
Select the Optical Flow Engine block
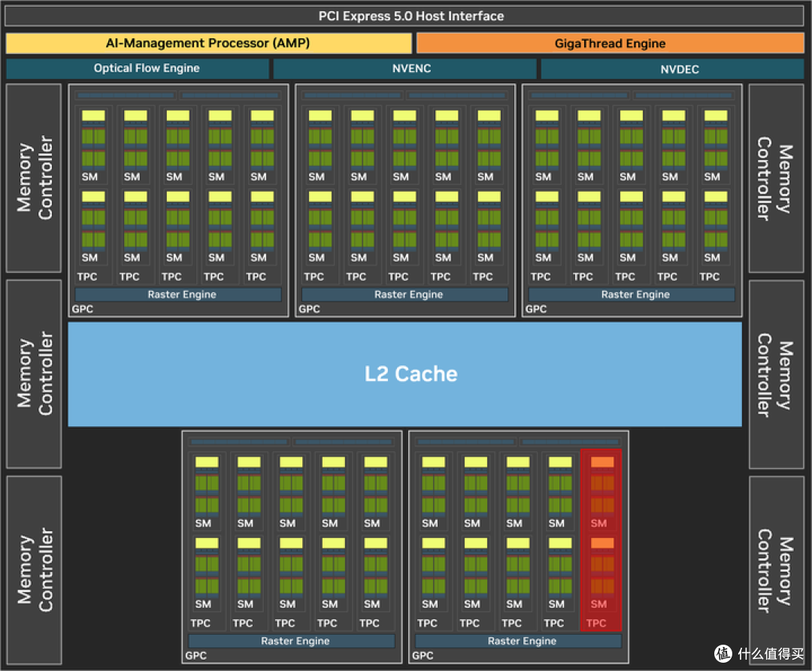[x=138, y=68]
